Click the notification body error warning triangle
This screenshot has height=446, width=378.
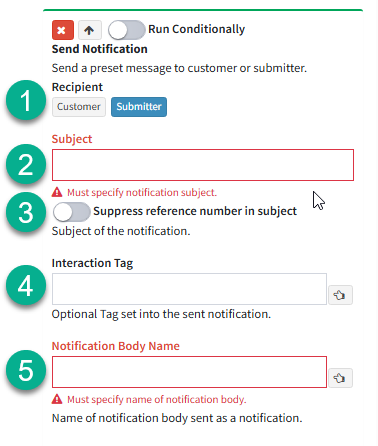click(57, 399)
